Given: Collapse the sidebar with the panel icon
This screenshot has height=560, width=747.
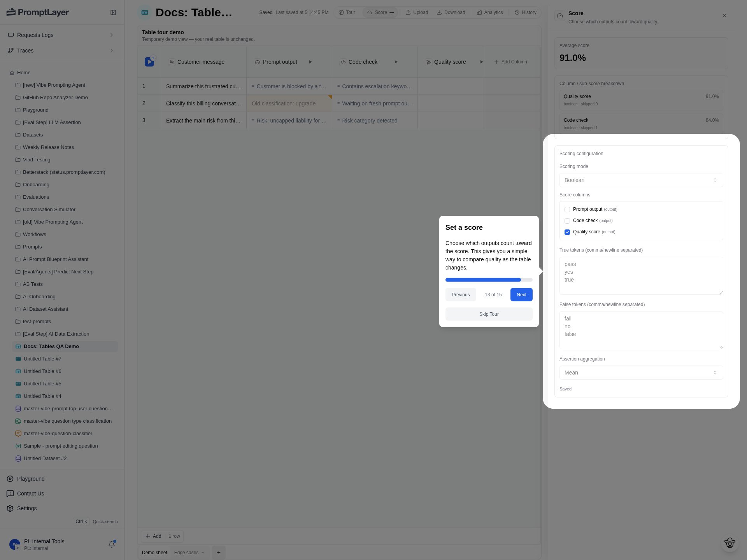Looking at the screenshot, I should point(113,12).
